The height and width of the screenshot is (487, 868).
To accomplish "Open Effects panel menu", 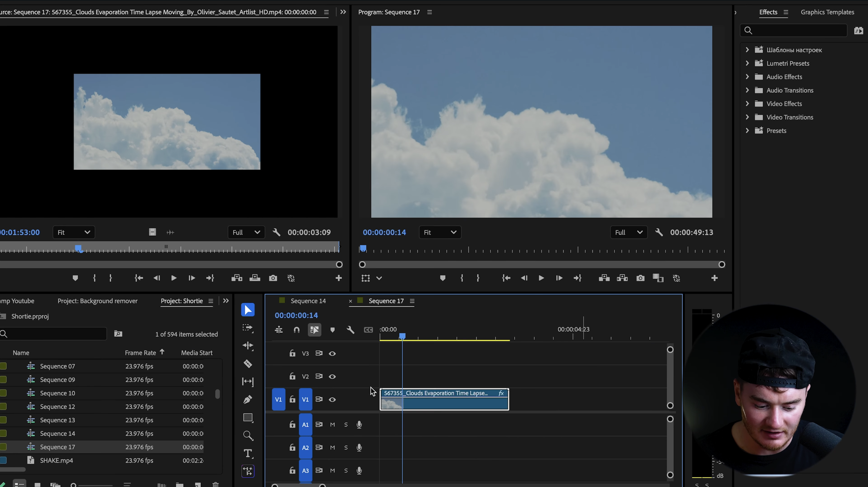I will tap(786, 12).
